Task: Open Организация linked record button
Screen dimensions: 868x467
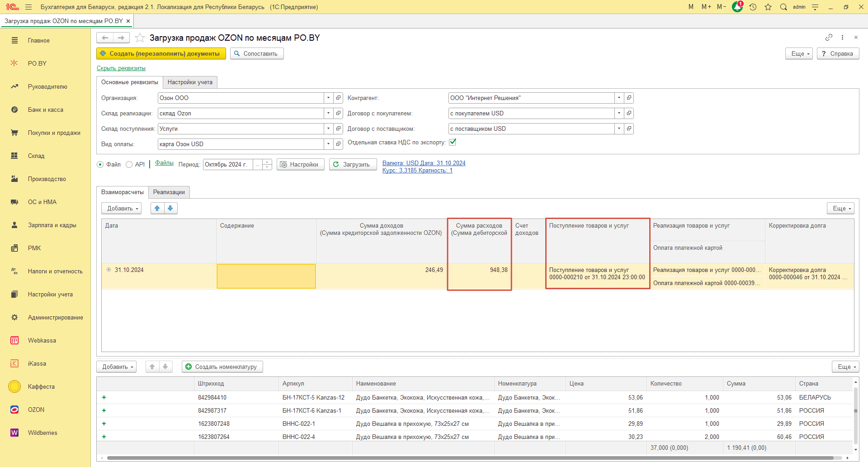Action: pyautogui.click(x=338, y=98)
